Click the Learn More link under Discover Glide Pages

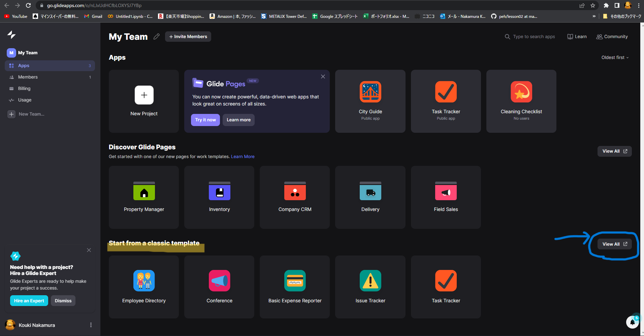(x=243, y=157)
